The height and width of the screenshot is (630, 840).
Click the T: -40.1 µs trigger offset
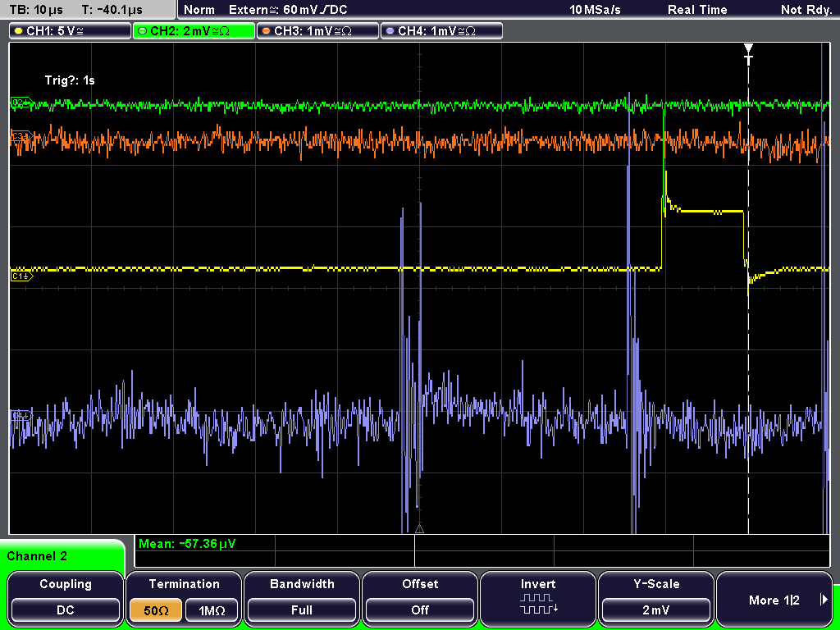[112, 10]
